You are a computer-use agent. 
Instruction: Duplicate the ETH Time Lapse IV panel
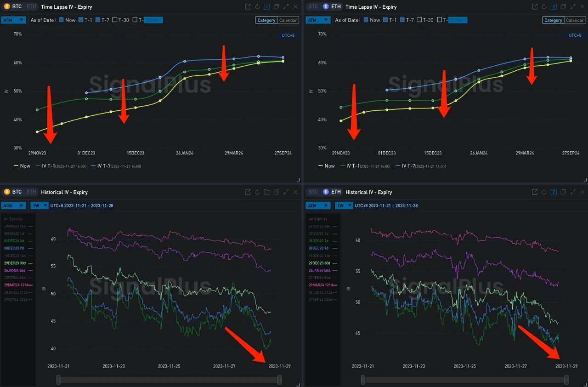pyautogui.click(x=563, y=7)
